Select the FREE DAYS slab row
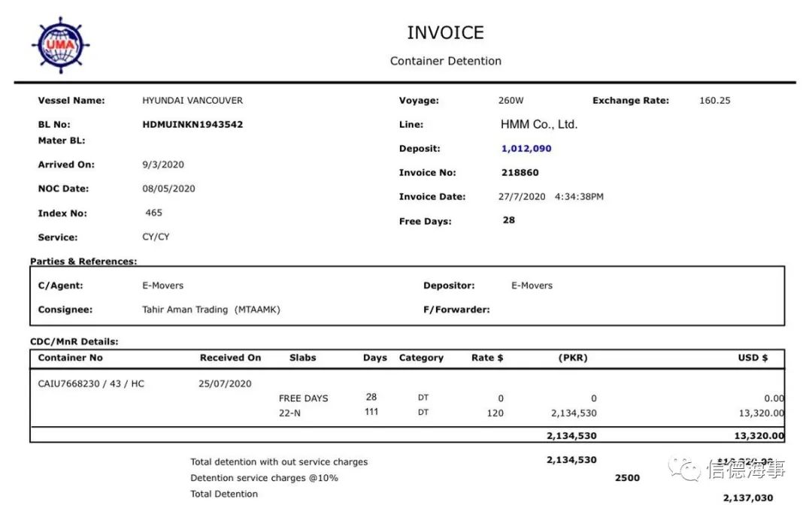This screenshot has width=812, height=505. (304, 398)
